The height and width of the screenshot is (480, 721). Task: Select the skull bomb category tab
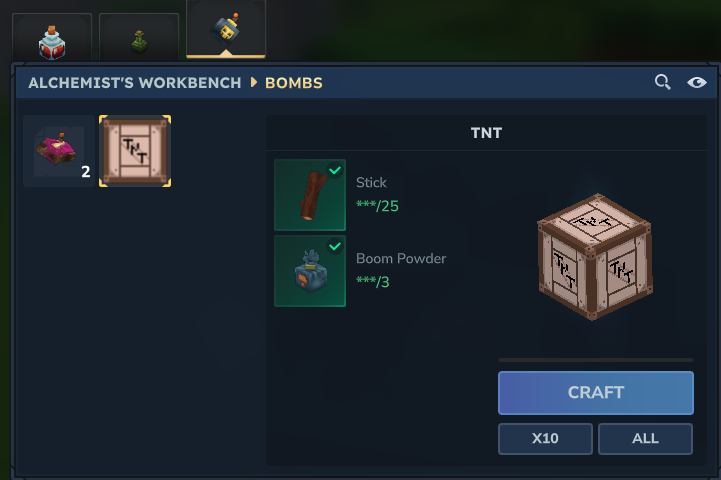coord(226,29)
